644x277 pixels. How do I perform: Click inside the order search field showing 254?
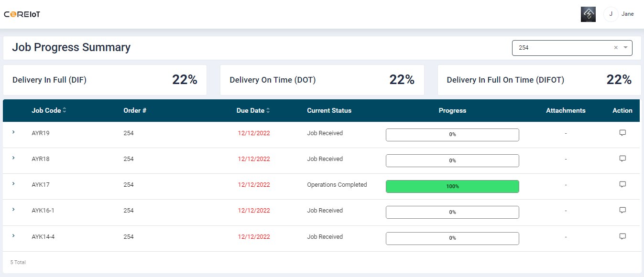click(559, 48)
